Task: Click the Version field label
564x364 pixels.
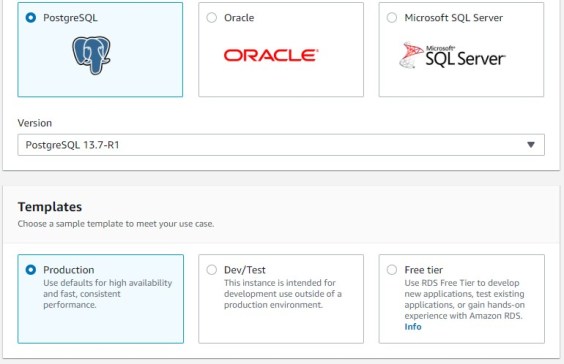Action: click(x=35, y=123)
